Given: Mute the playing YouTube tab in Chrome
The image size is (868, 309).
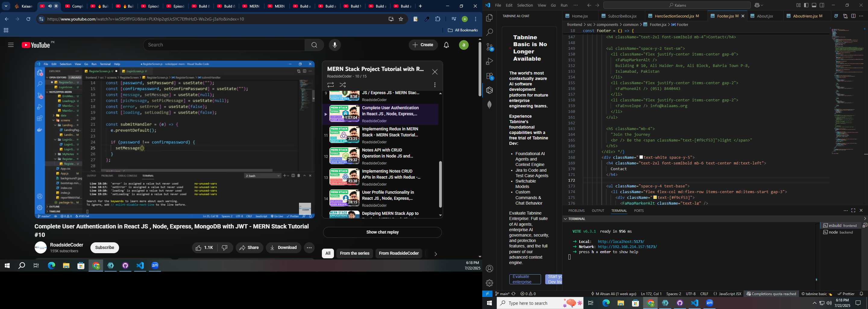Looking at the screenshot, I should pos(49,6).
